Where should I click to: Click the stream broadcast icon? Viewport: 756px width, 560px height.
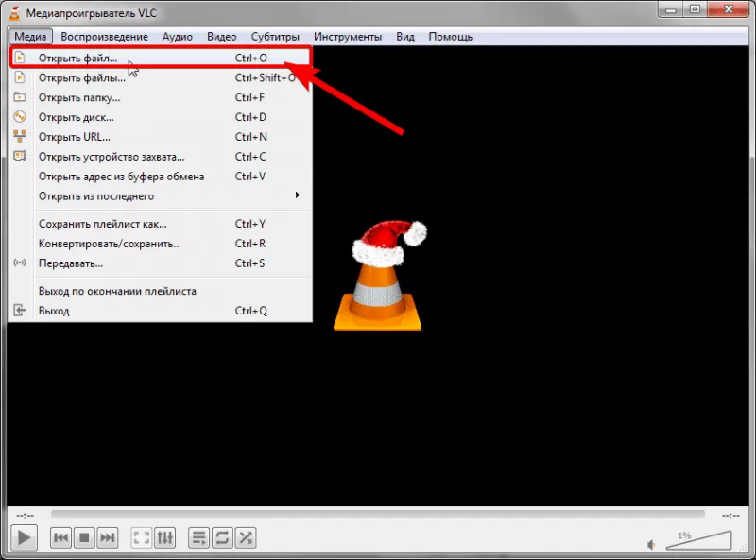tap(19, 263)
